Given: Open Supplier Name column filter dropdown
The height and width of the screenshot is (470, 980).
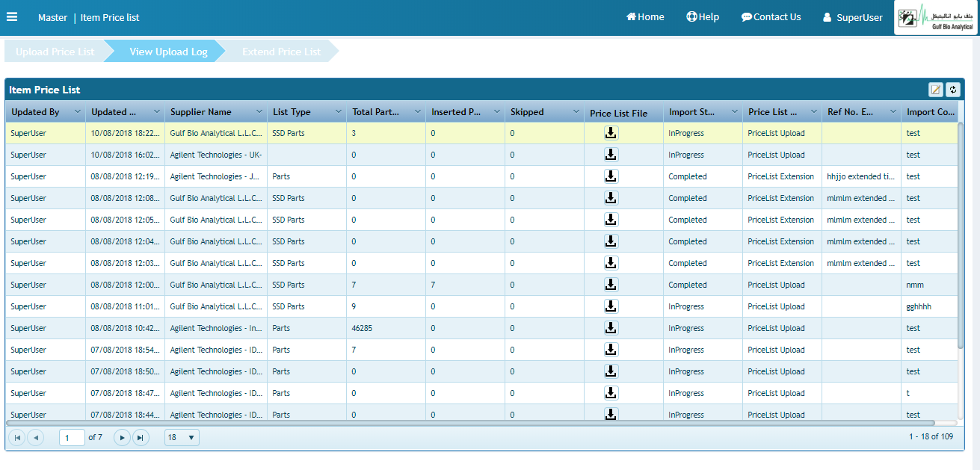Looking at the screenshot, I should click(x=259, y=111).
